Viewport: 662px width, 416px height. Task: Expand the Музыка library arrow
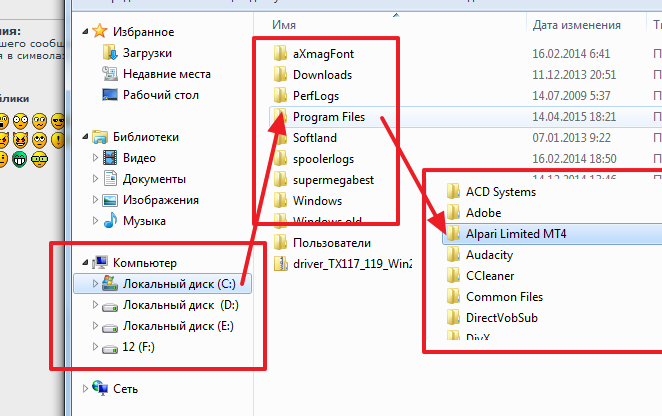click(x=97, y=221)
